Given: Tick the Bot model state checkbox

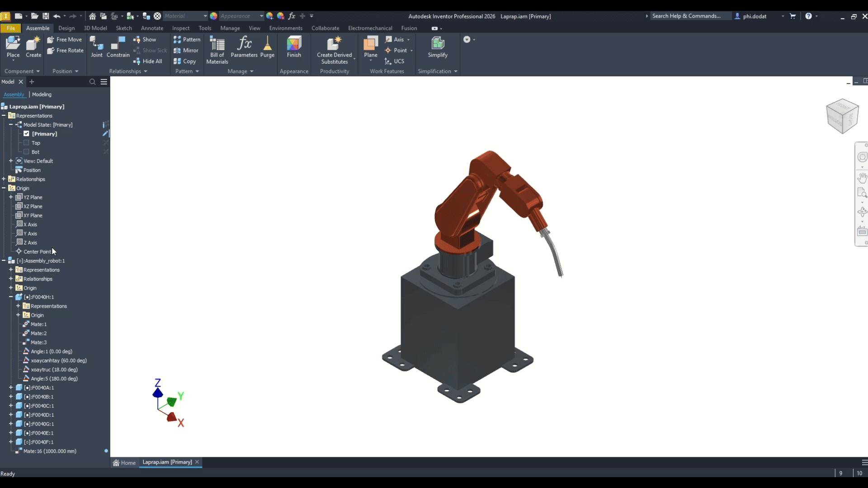Looking at the screenshot, I should point(26,152).
